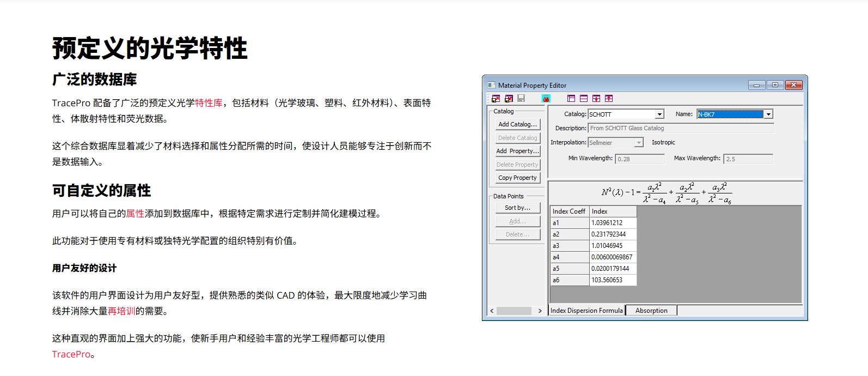Select the Index Dispersion Formula tab
Screen dimensions: 868x376
click(x=586, y=311)
